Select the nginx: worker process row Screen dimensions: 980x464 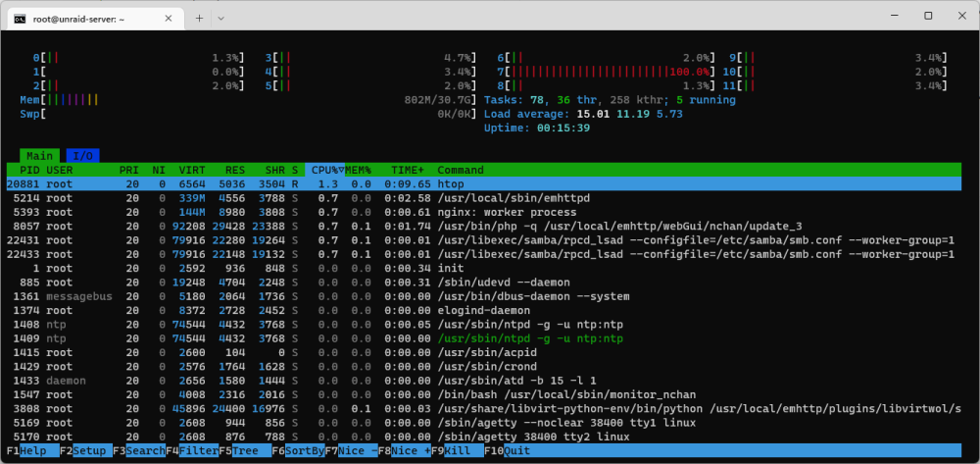(x=484, y=212)
